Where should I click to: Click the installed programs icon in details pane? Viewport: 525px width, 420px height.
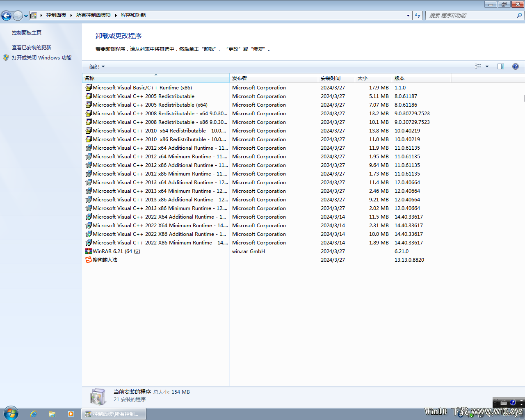tap(98, 396)
